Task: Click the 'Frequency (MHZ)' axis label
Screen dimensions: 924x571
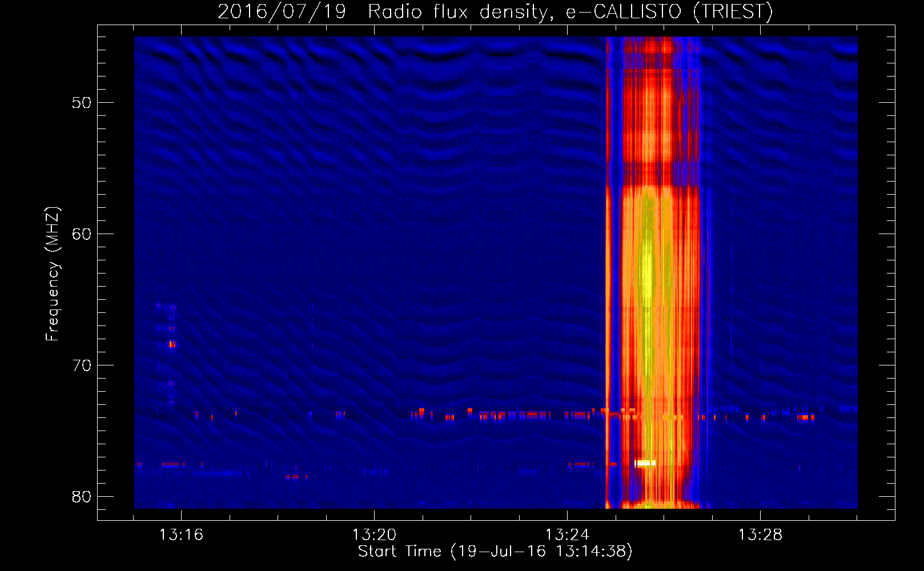Action: point(53,274)
